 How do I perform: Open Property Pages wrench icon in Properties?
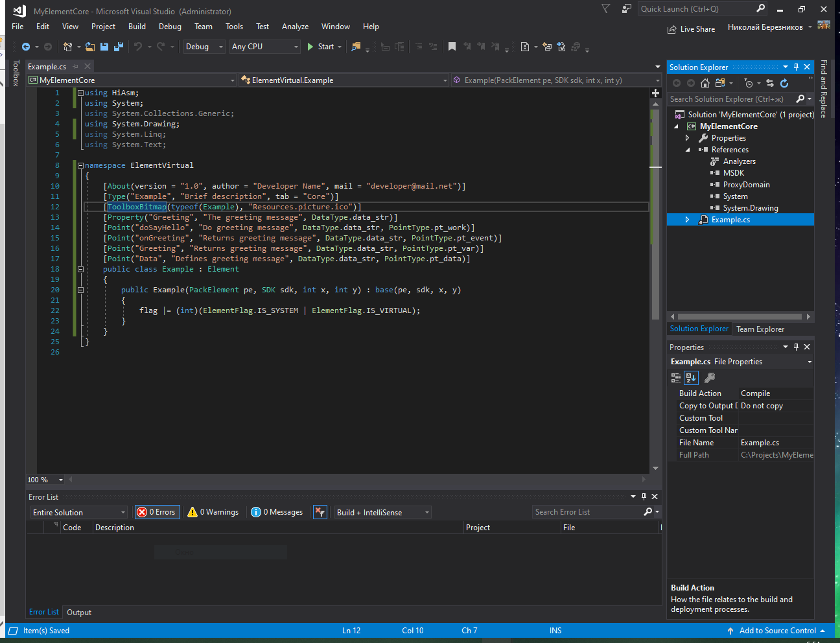pos(710,378)
